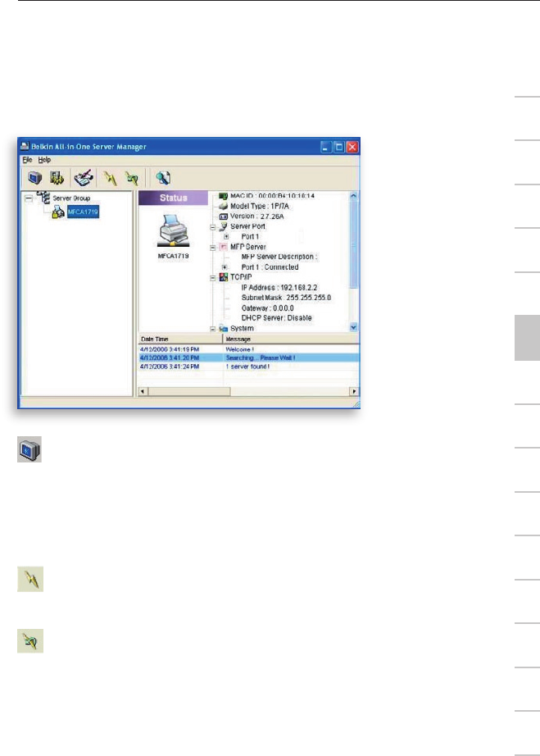The image size is (540, 756).
Task: Click the status tree scroll down arrow
Action: 353,327
